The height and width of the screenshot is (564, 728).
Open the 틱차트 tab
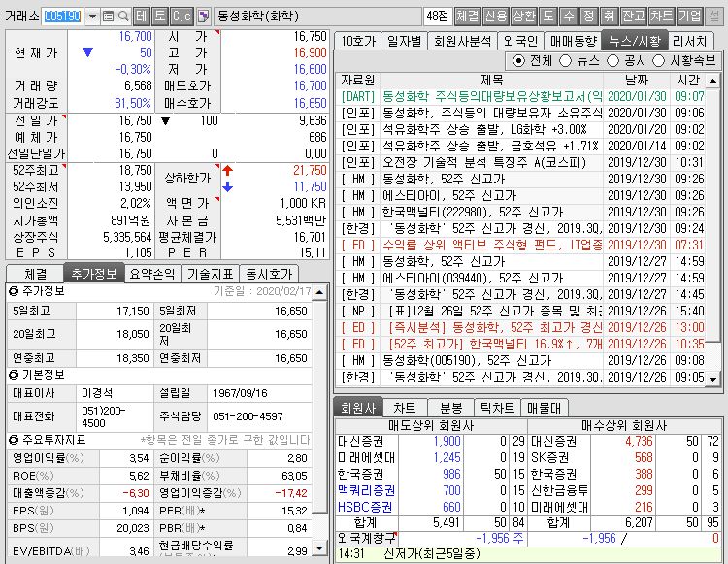click(x=497, y=408)
